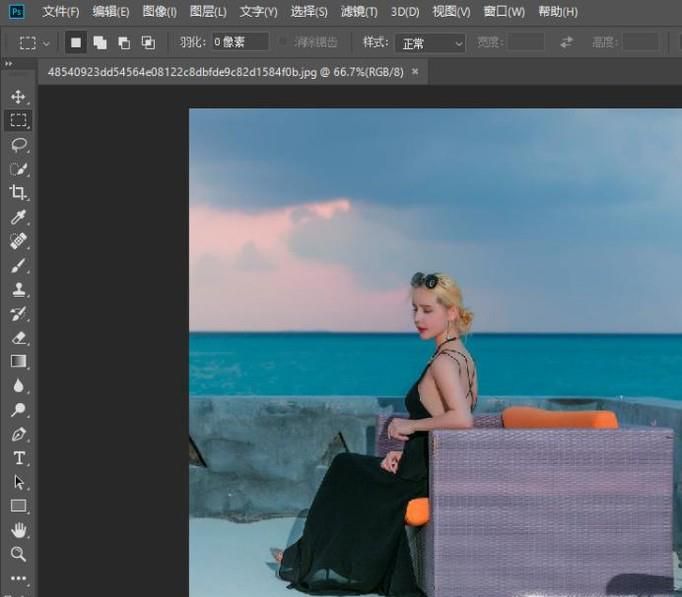Select the Brush tool
Image resolution: width=682 pixels, height=597 pixels.
[18, 265]
